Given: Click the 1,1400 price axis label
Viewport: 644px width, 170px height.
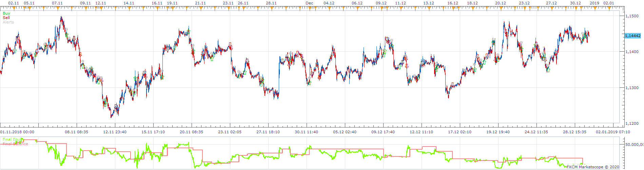Looking at the screenshot, I should coord(631,52).
